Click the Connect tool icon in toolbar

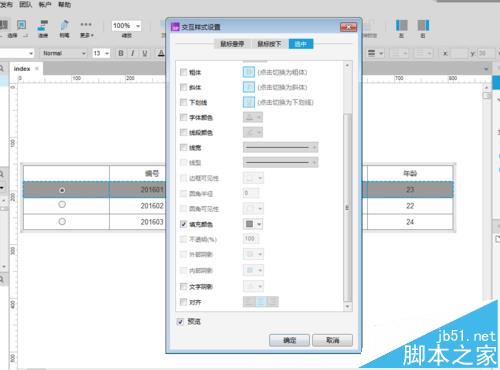click(x=43, y=25)
